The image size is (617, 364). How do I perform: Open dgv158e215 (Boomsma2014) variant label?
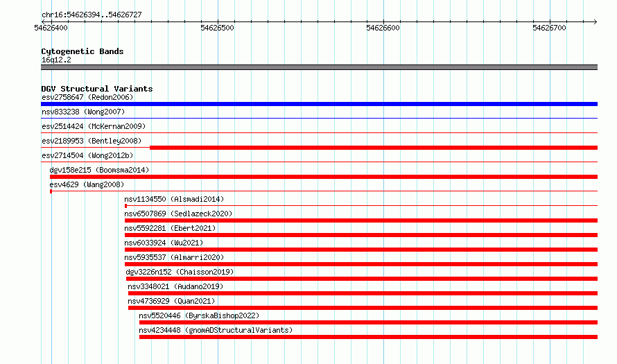point(99,170)
